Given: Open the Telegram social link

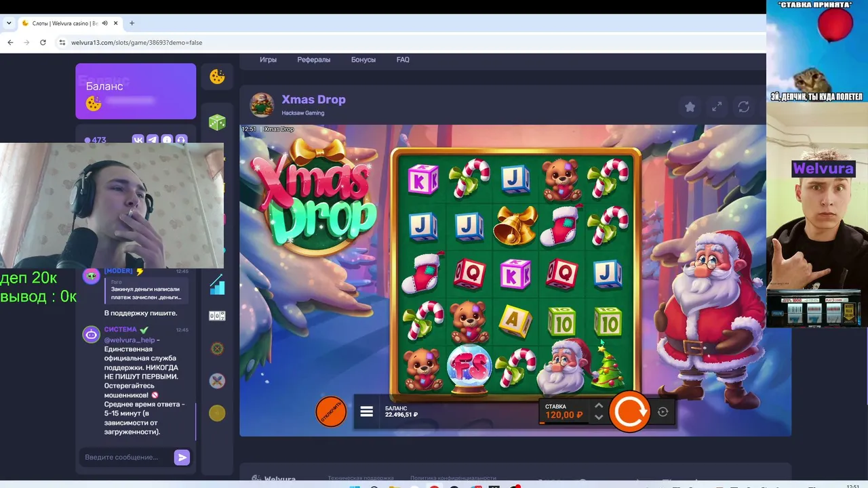Looking at the screenshot, I should pyautogui.click(x=153, y=140).
